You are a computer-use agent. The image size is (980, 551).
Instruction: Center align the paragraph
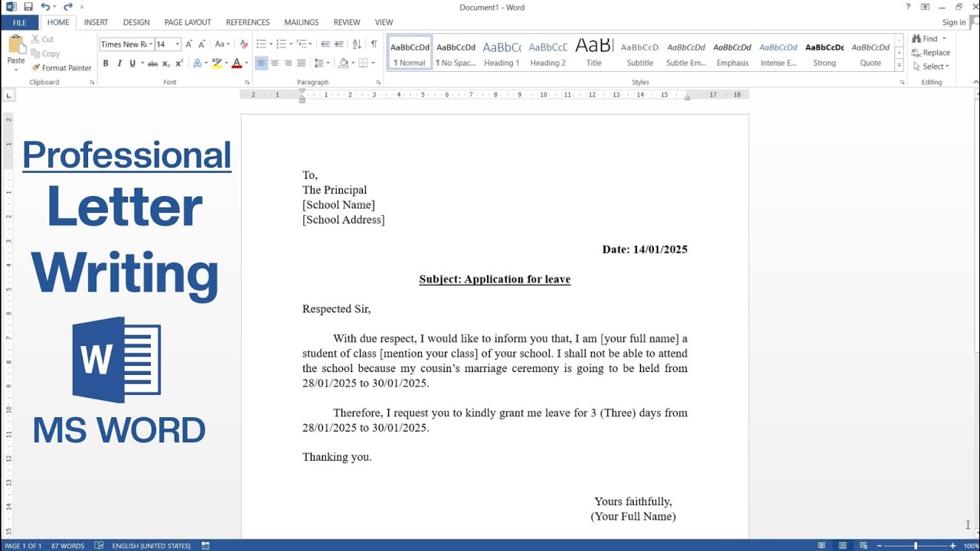pyautogui.click(x=275, y=64)
